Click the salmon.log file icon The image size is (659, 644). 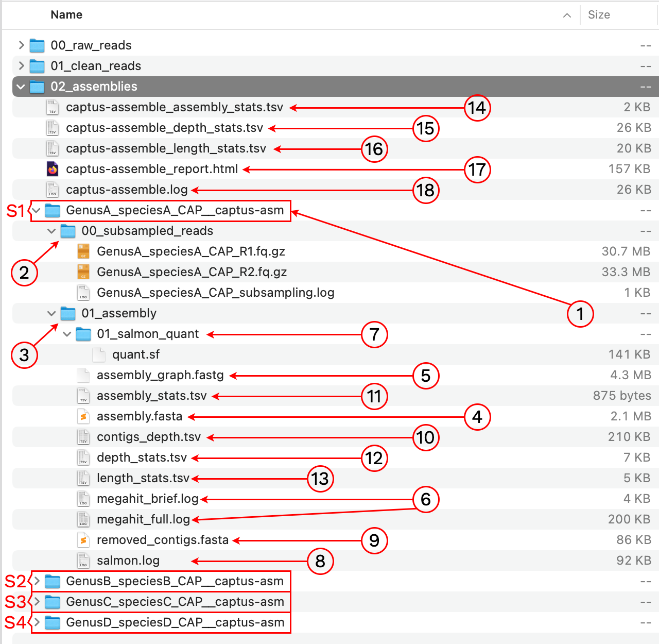coord(83,561)
